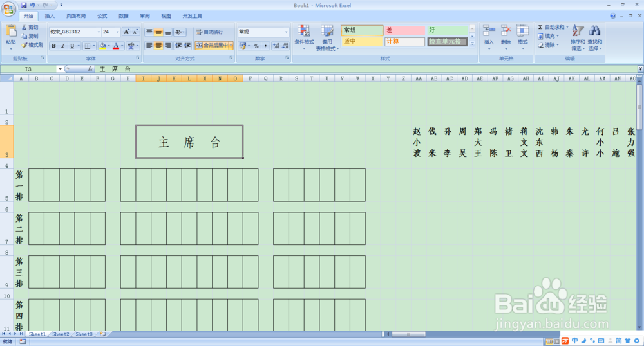Toggle Underline formatting
Screen dimensions: 644x346
pyautogui.click(x=72, y=46)
